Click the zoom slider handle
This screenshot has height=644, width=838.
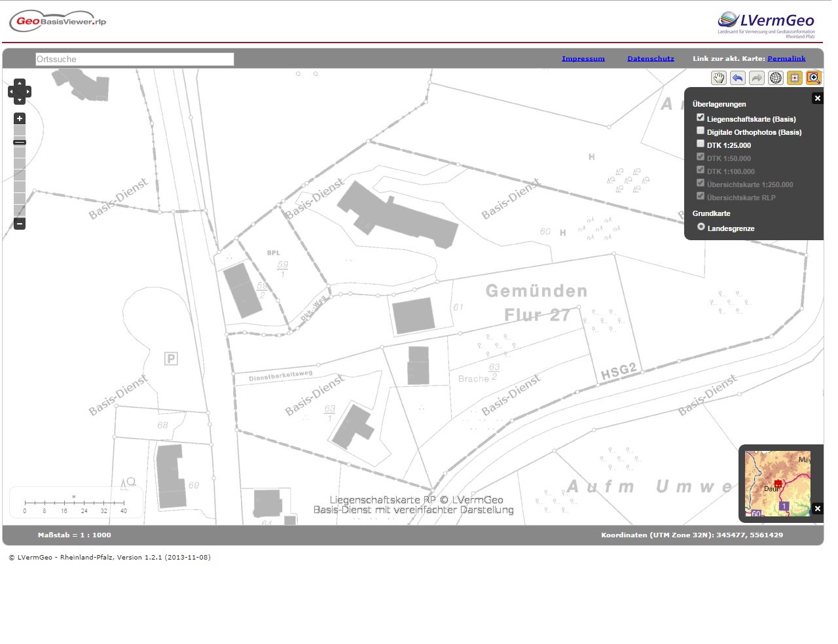pos(20,142)
